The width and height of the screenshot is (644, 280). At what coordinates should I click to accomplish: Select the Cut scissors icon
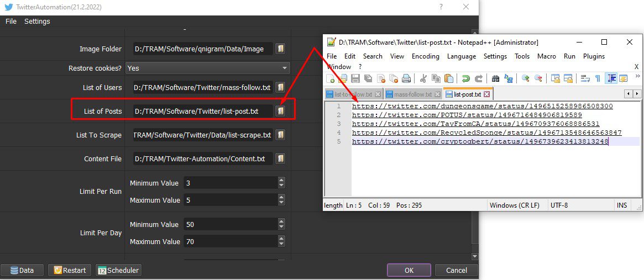pyautogui.click(x=423, y=78)
